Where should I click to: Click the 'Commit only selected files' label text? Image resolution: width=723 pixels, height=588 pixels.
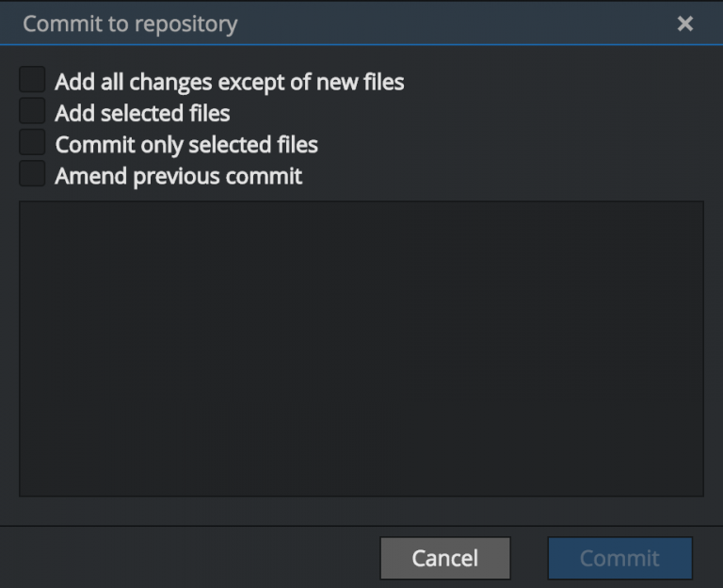(186, 145)
